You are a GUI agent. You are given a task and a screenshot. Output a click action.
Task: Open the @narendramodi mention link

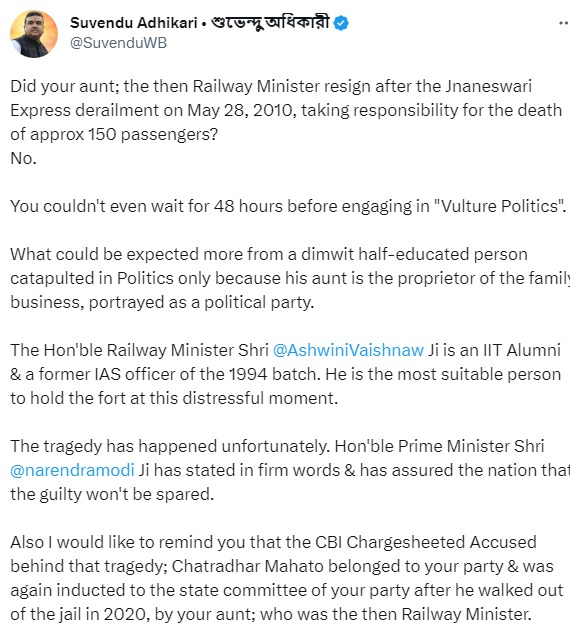click(72, 470)
